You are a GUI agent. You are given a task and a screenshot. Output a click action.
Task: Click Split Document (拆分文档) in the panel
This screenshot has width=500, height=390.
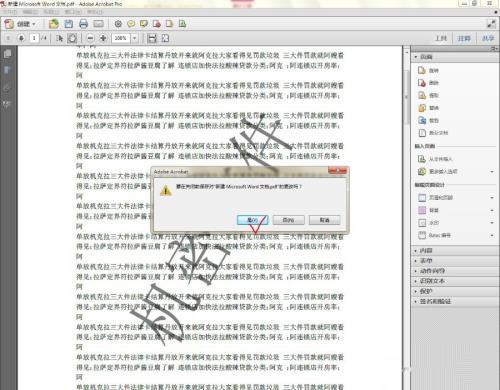coord(433,133)
